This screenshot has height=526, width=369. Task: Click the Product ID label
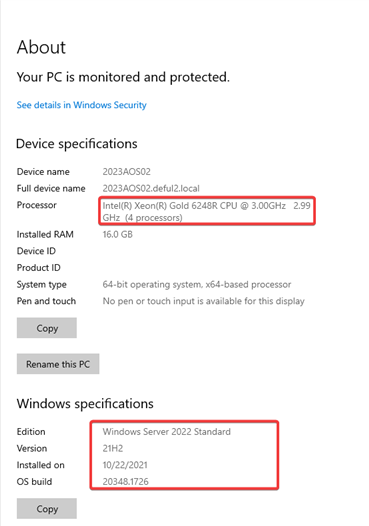[x=39, y=268]
